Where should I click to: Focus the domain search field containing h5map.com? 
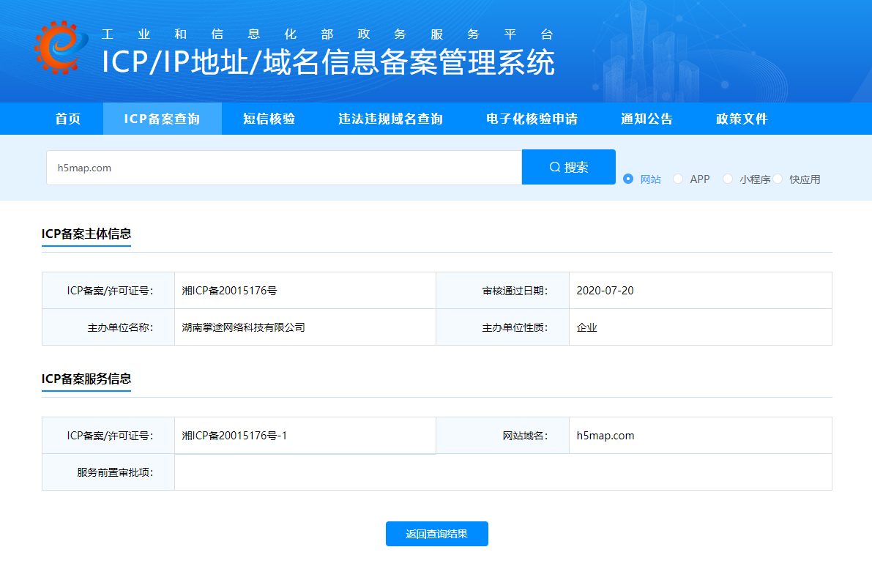pyautogui.click(x=284, y=168)
